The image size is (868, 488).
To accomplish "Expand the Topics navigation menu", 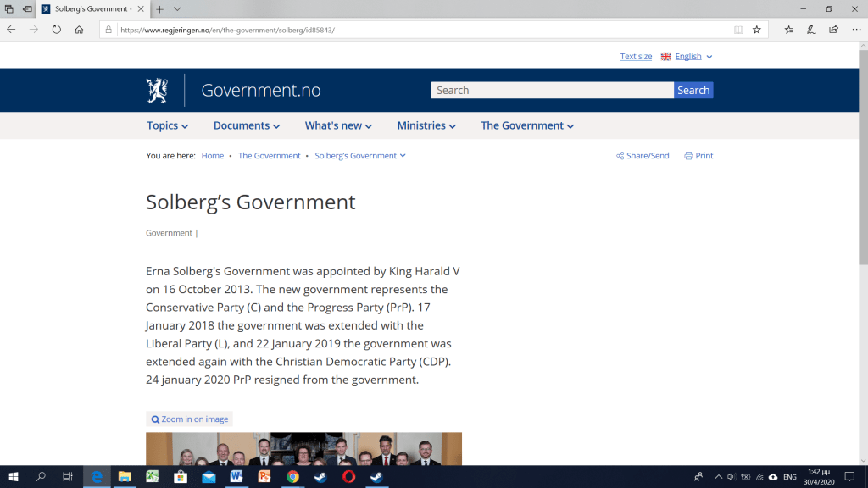I will point(167,125).
